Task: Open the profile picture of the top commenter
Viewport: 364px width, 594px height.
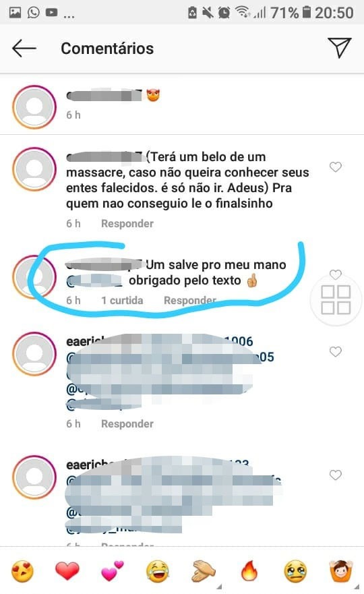Action: point(34,107)
